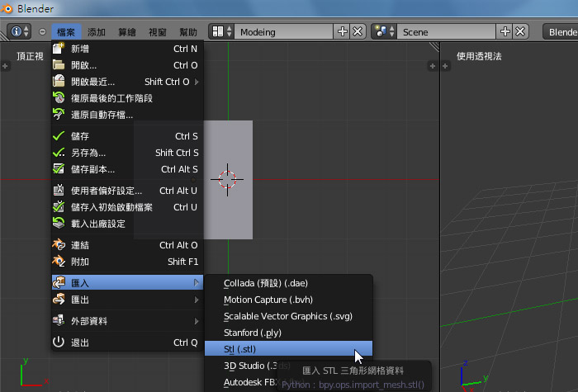This screenshot has height=392, width=578.
Task: Click the Modeing layout name field
Action: [x=284, y=31]
